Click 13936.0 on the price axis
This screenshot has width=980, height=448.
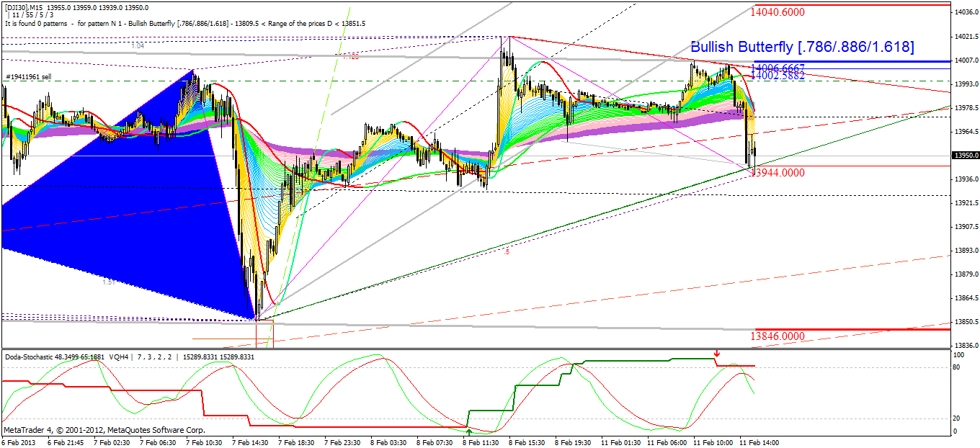[965, 179]
